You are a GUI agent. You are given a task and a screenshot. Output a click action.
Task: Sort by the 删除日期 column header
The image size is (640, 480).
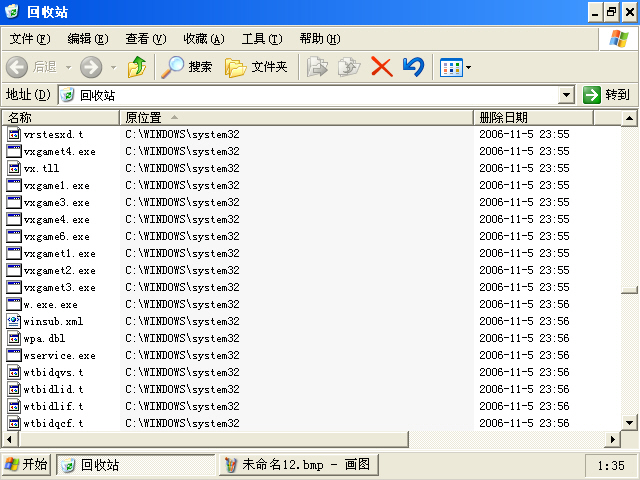533,118
